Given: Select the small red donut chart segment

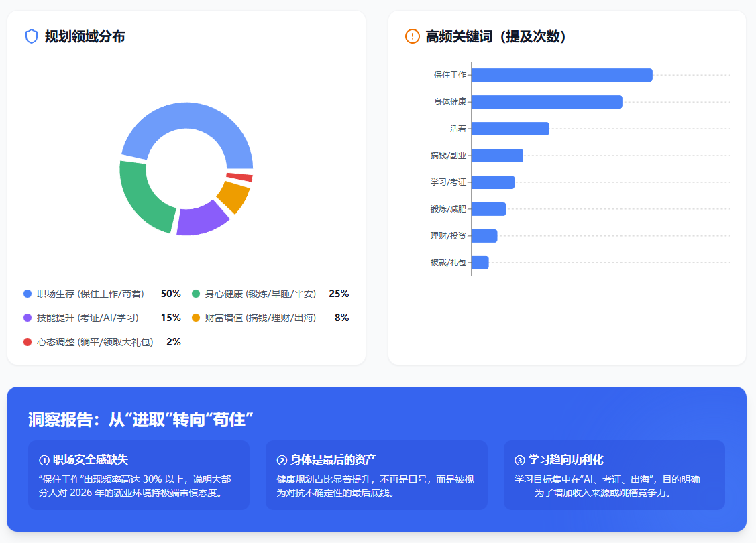Looking at the screenshot, I should (239, 177).
